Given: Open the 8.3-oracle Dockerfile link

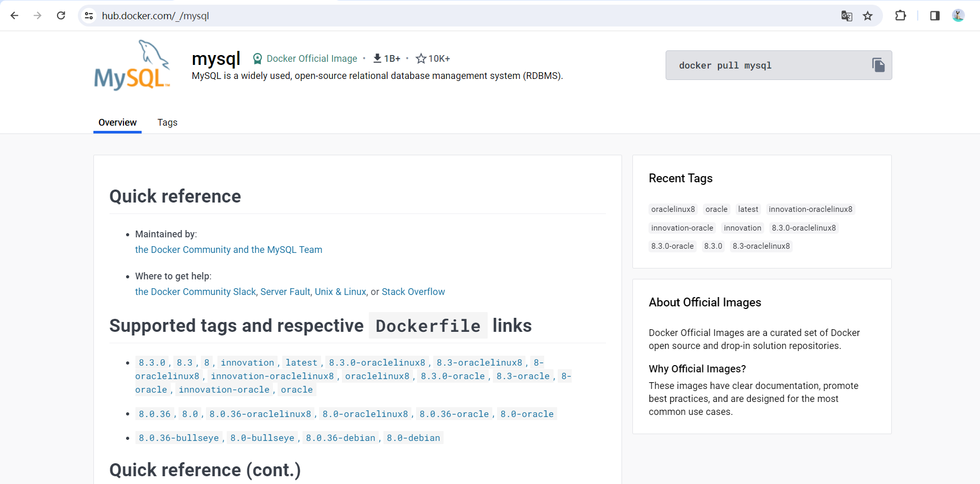Looking at the screenshot, I should point(523,376).
